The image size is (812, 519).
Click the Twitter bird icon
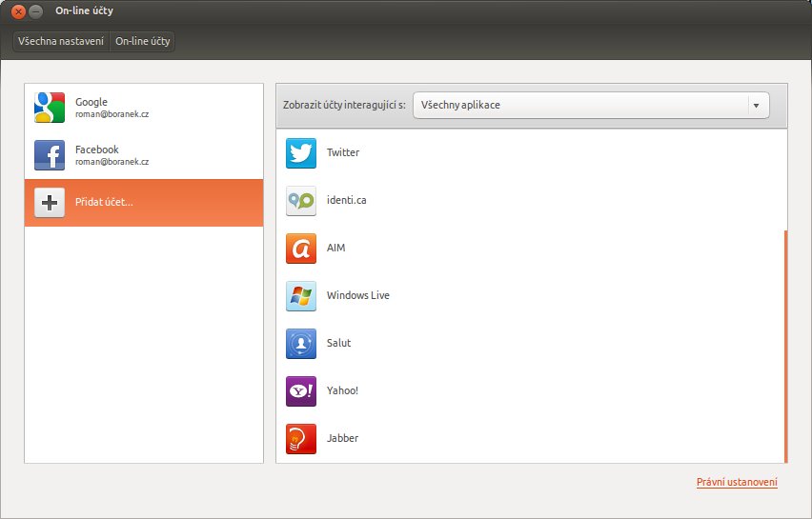pos(301,153)
